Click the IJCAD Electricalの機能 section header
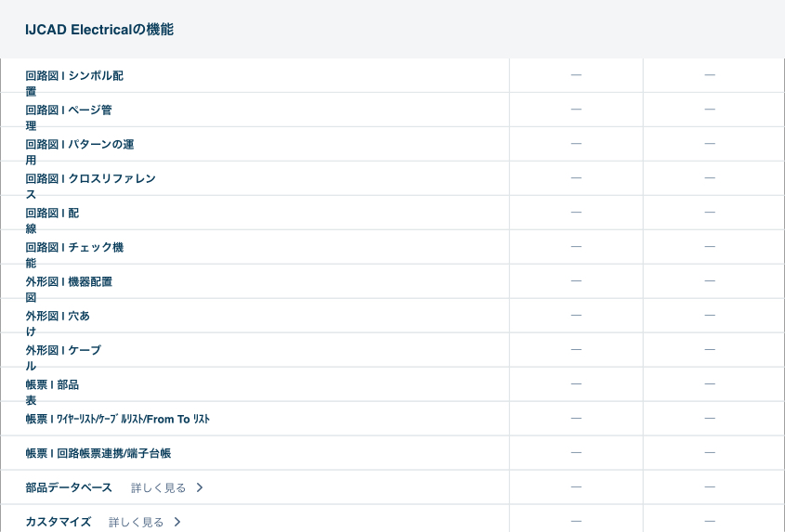785x532 pixels. 99,30
